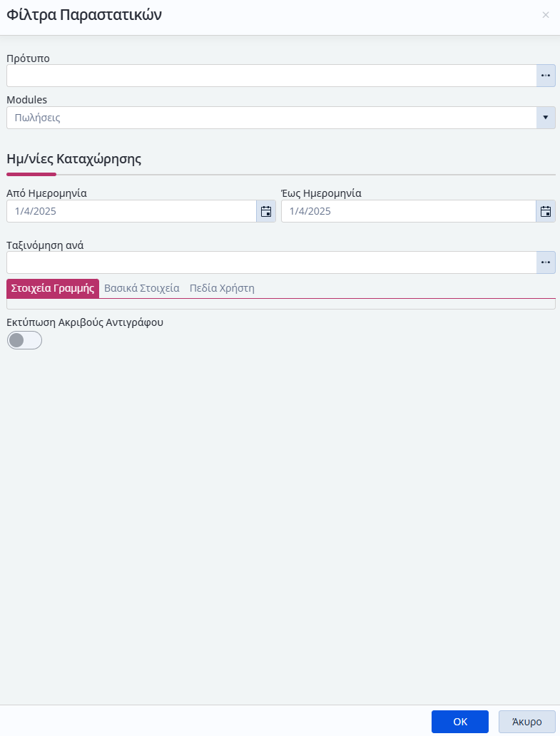Image resolution: width=560 pixels, height=736 pixels.
Task: Click the Έως Ημερομηνία date field
Action: [408, 211]
